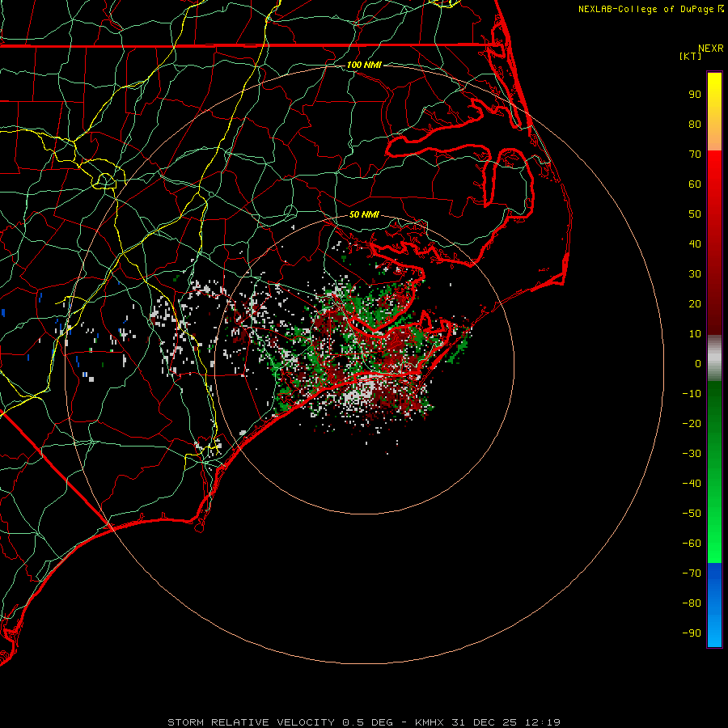Click the 80 value on the velocity scale
This screenshot has height=728, width=728.
pyautogui.click(x=695, y=124)
